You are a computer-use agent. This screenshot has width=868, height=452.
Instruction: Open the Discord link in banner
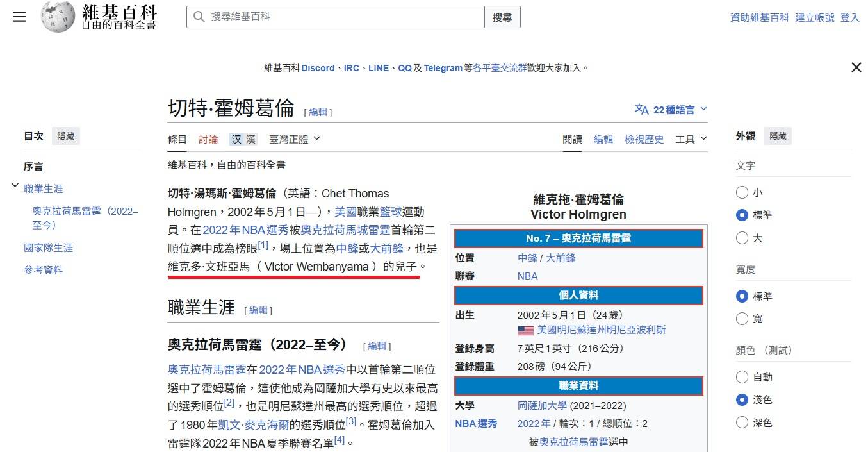pyautogui.click(x=318, y=68)
